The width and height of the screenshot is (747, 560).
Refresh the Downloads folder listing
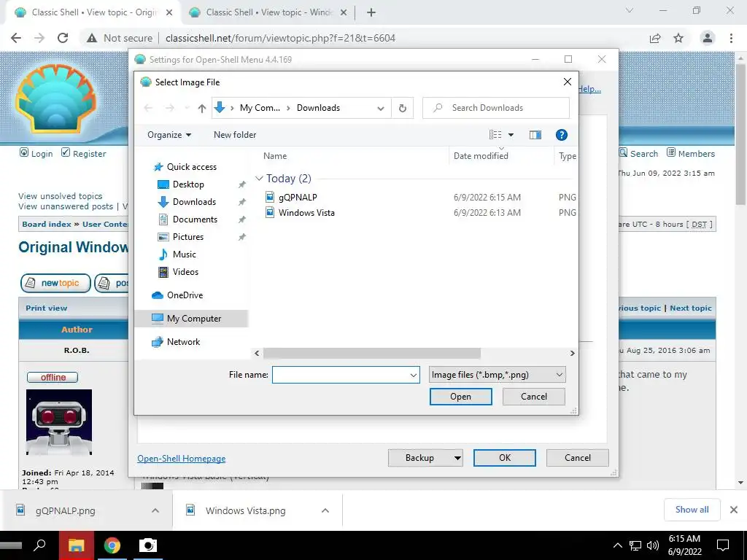(403, 108)
